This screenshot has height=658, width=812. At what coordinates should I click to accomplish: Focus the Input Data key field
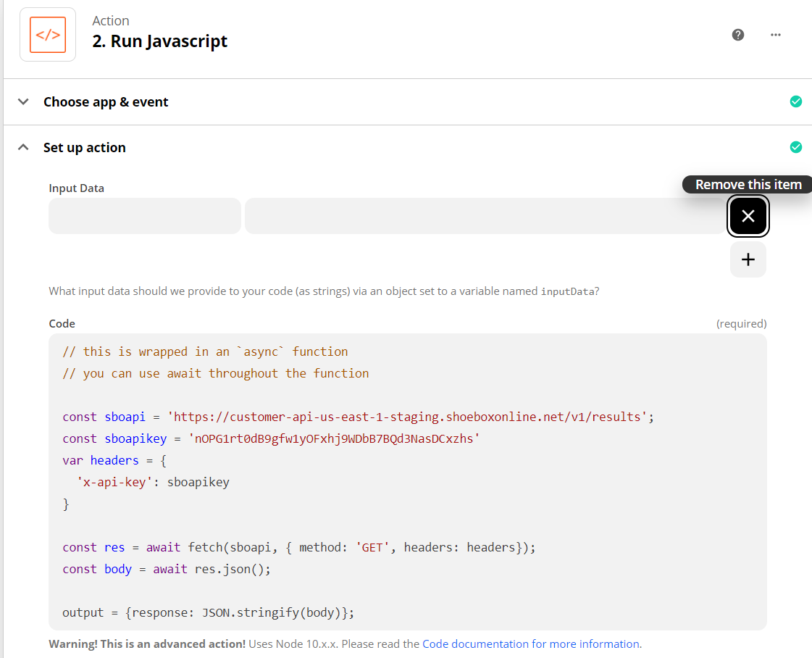pyautogui.click(x=144, y=215)
